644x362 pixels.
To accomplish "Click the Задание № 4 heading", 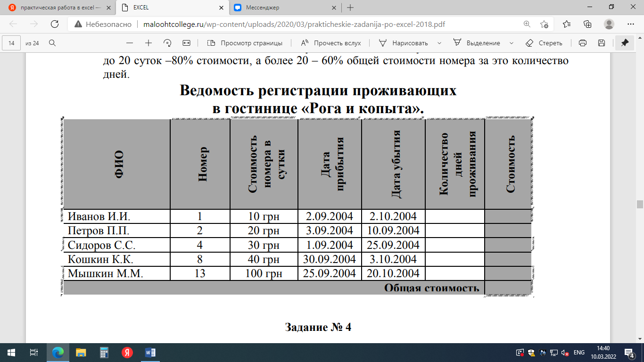I will (x=318, y=327).
